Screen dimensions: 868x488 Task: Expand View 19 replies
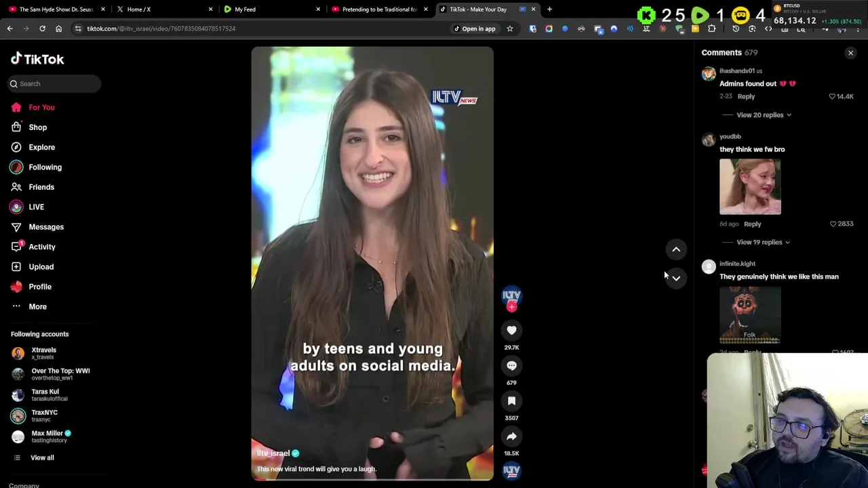pyautogui.click(x=763, y=242)
